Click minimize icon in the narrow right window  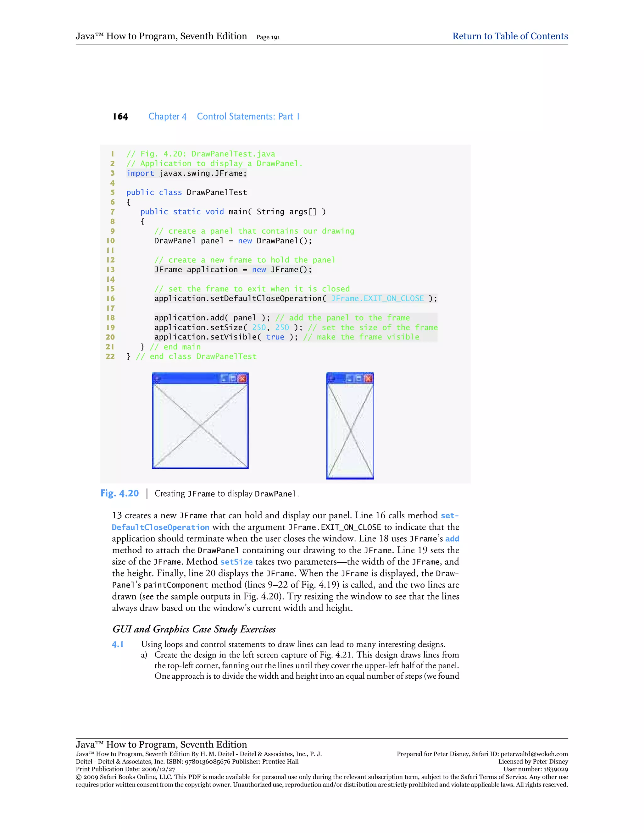pos(349,378)
